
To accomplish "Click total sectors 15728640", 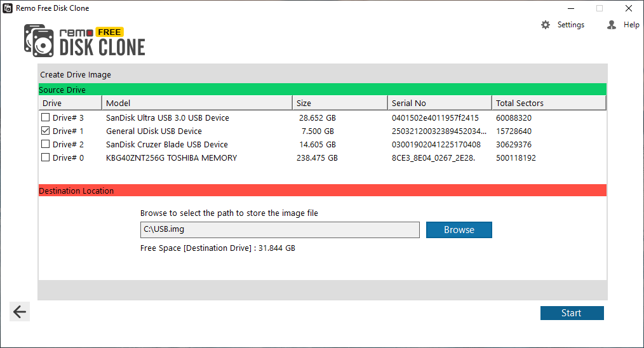I will coord(514,131).
